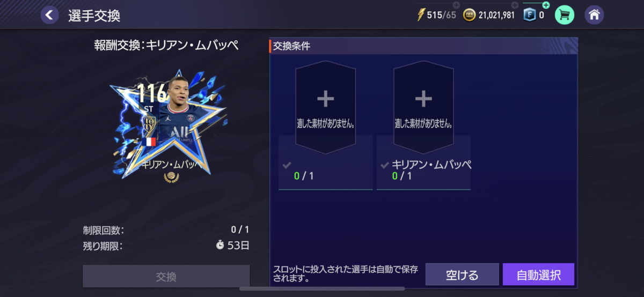Toggle checkmark of first requirement 0/1
Image resolution: width=644 pixels, height=297 pixels.
pos(287,166)
